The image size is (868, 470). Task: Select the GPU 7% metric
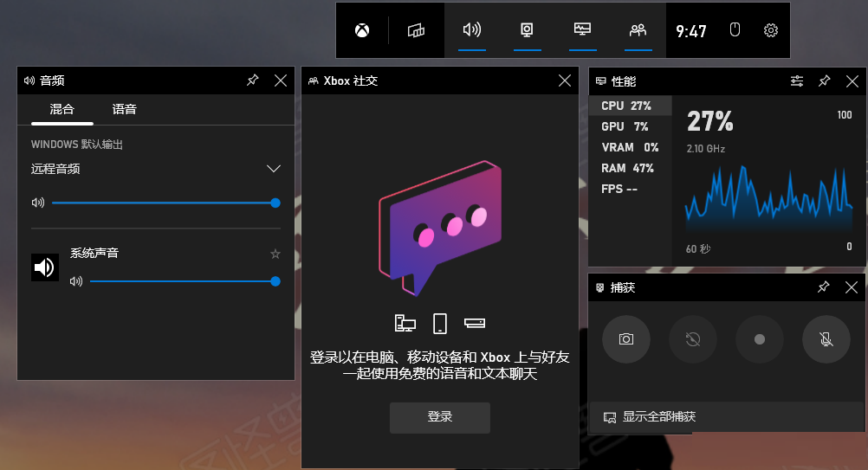point(630,126)
